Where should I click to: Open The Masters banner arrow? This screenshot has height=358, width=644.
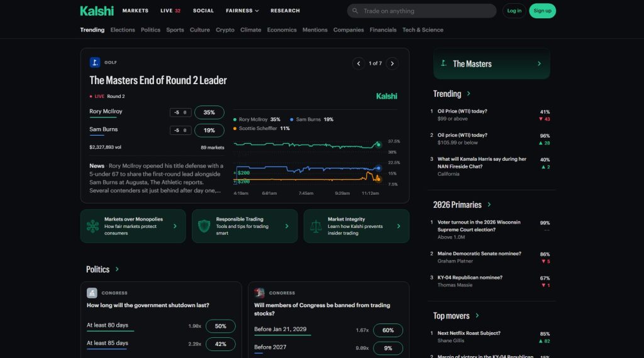click(x=539, y=63)
